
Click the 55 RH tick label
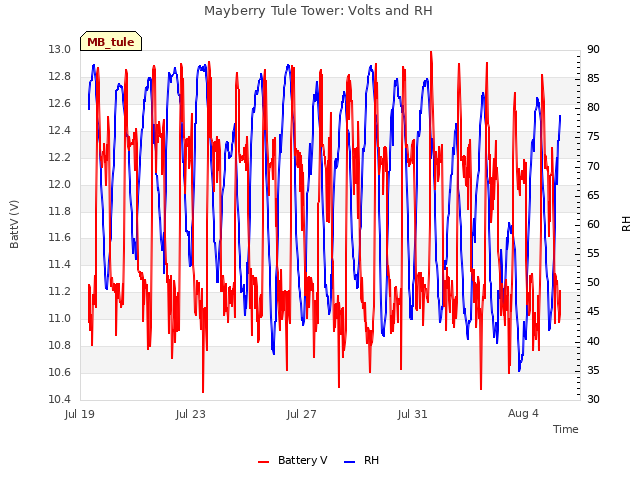(x=593, y=254)
